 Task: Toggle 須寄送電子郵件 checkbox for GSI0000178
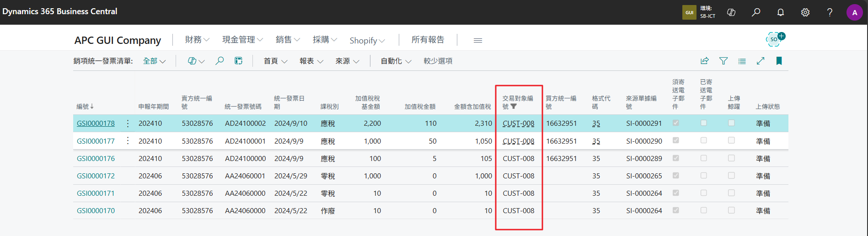coord(676,123)
